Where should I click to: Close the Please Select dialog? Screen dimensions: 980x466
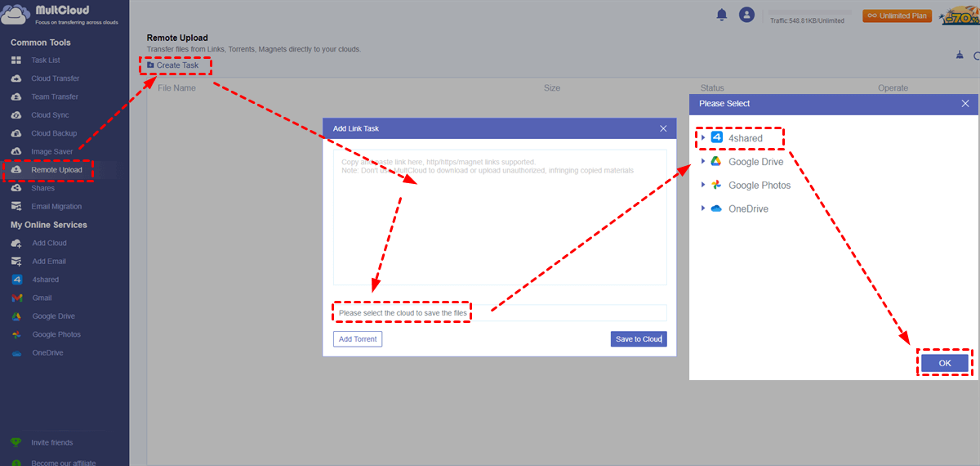click(x=965, y=104)
